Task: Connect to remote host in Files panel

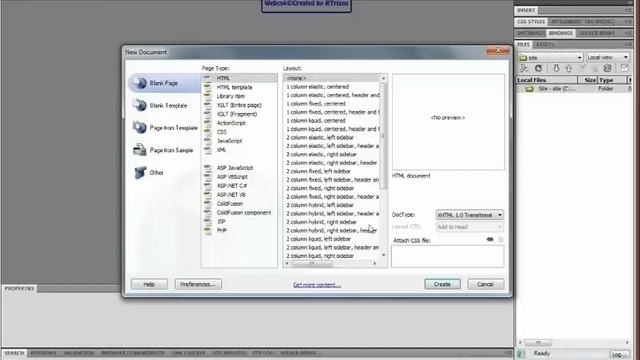Action: coord(524,68)
